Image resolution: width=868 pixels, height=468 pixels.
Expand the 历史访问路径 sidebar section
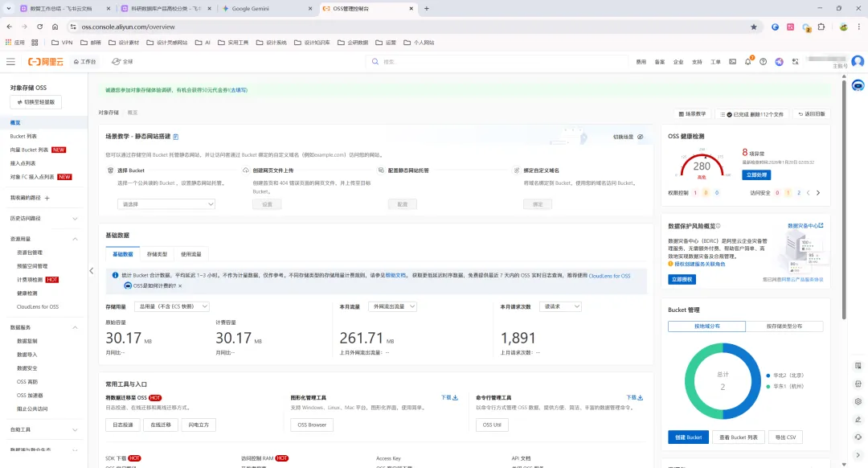[x=75, y=218]
